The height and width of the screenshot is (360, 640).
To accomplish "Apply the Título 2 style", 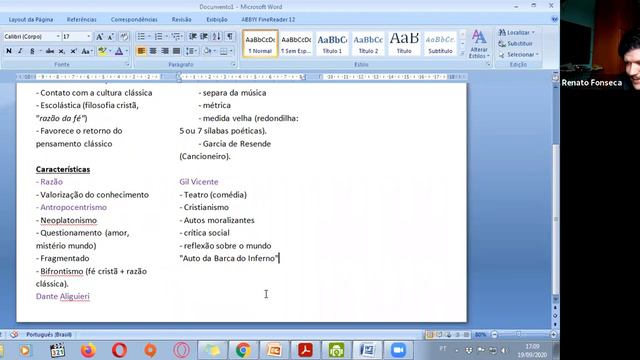I will (368, 44).
